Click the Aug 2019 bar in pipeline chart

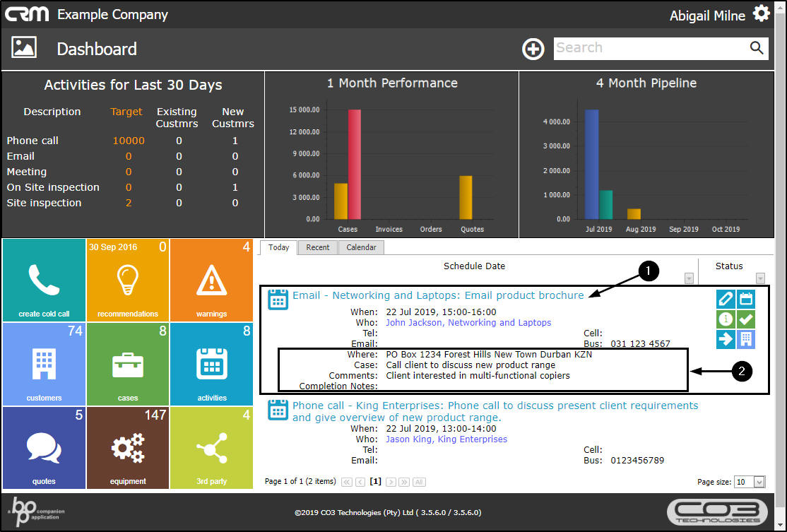click(x=634, y=214)
